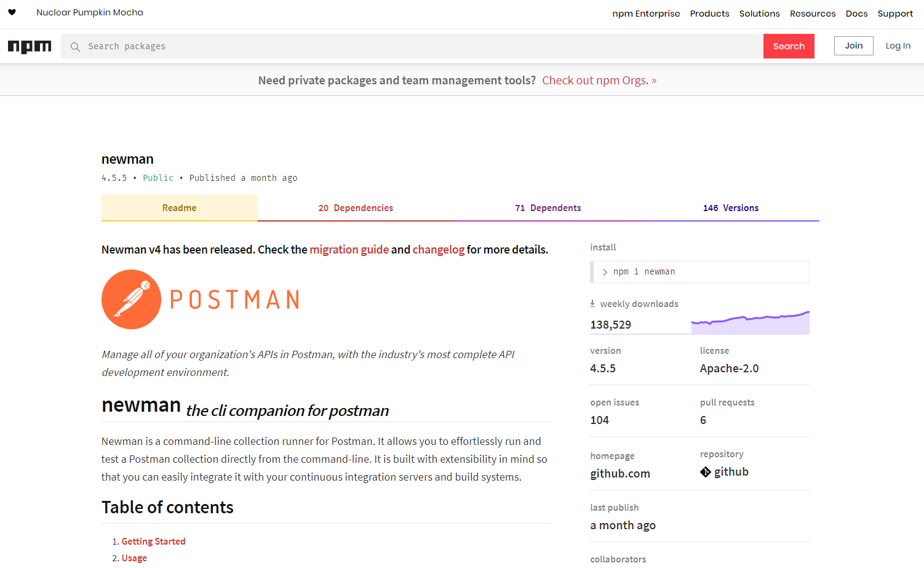Open the Products menu item
This screenshot has width=924, height=568.
pyautogui.click(x=710, y=14)
